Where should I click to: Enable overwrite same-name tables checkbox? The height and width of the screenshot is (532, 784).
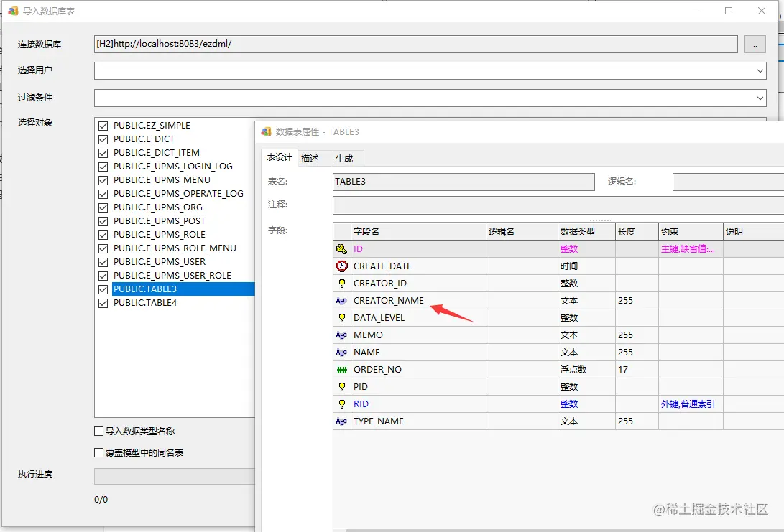(99, 452)
